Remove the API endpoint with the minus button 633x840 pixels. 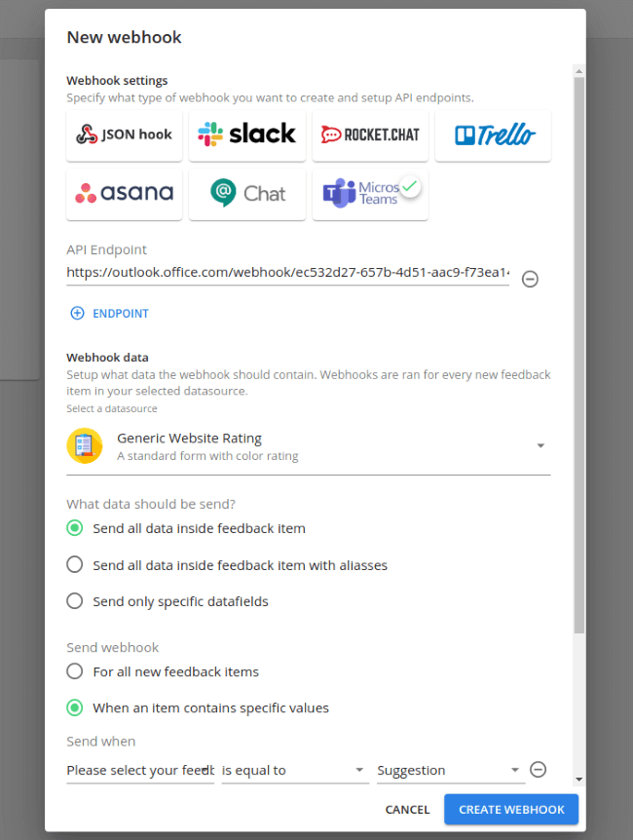point(530,279)
